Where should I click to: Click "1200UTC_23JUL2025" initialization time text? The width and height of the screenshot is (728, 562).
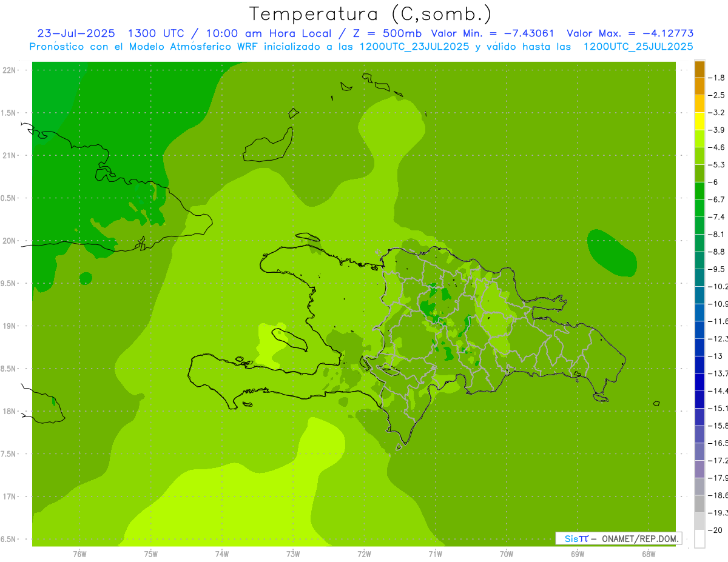[414, 47]
